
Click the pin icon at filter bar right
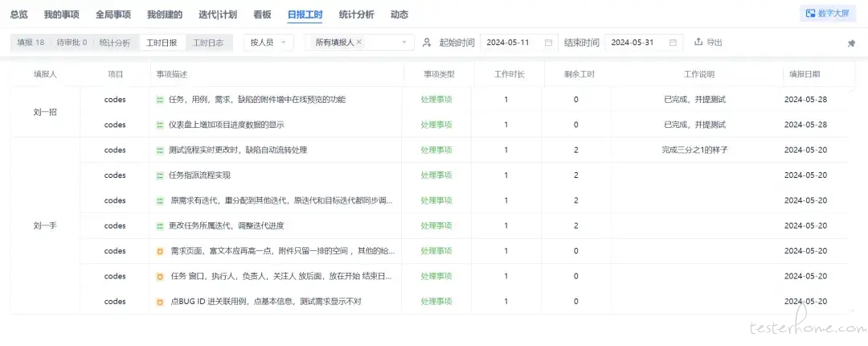point(851,43)
